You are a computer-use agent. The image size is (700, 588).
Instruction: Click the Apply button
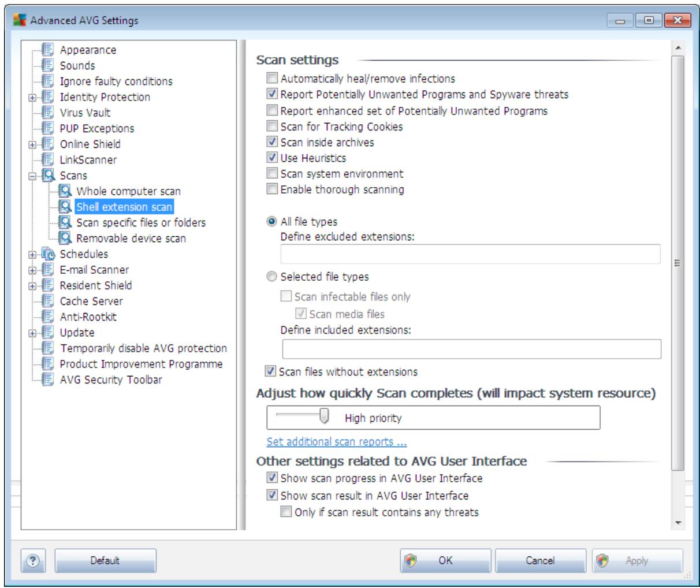click(637, 561)
